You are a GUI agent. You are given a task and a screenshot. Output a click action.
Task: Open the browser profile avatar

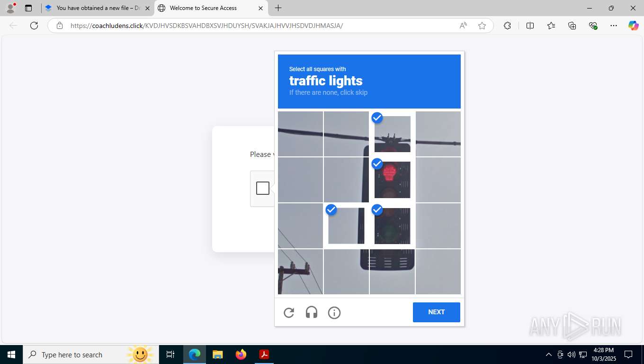(10, 8)
